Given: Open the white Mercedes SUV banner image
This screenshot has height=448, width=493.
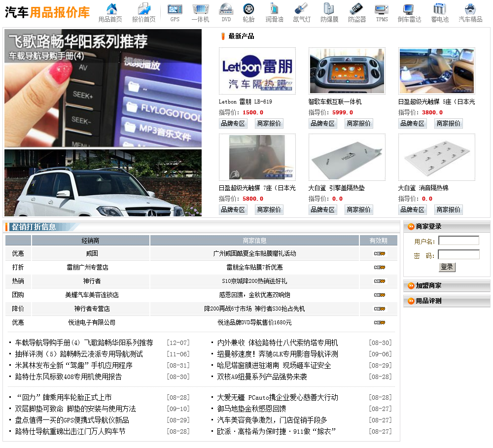Looking at the screenshot, I should point(103,183).
